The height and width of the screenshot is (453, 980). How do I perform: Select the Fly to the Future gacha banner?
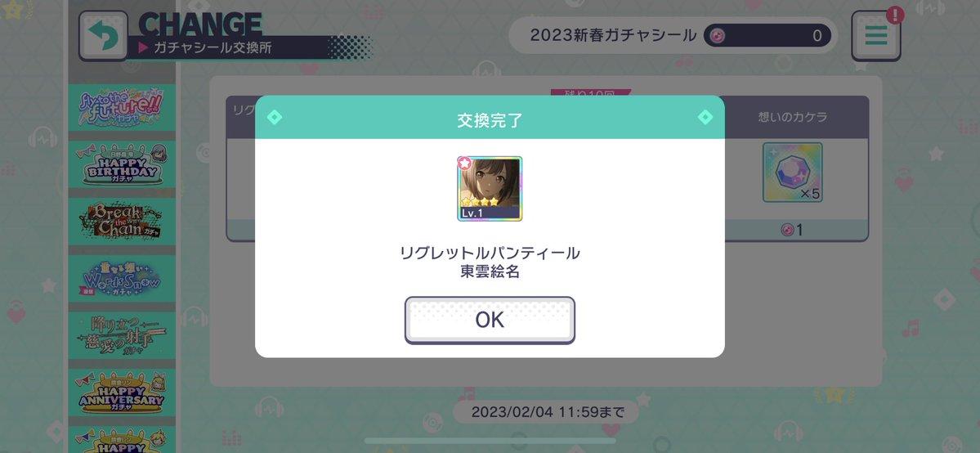pyautogui.click(x=121, y=108)
